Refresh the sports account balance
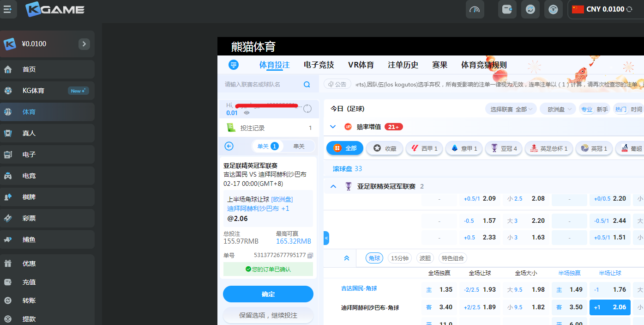The height and width of the screenshot is (325, 644). 307,109
